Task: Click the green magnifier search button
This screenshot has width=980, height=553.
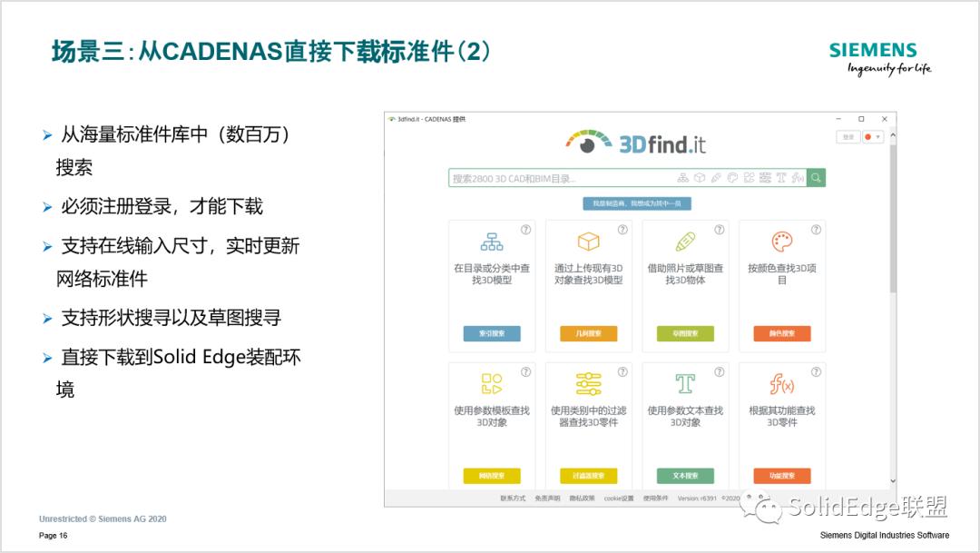Action: [816, 178]
